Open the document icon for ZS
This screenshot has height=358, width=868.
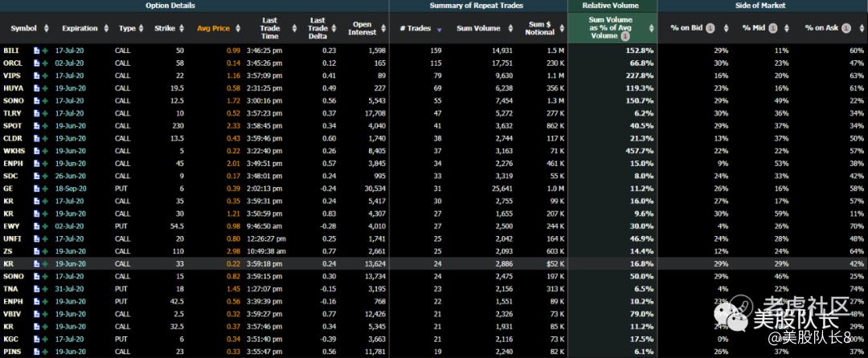click(x=36, y=251)
